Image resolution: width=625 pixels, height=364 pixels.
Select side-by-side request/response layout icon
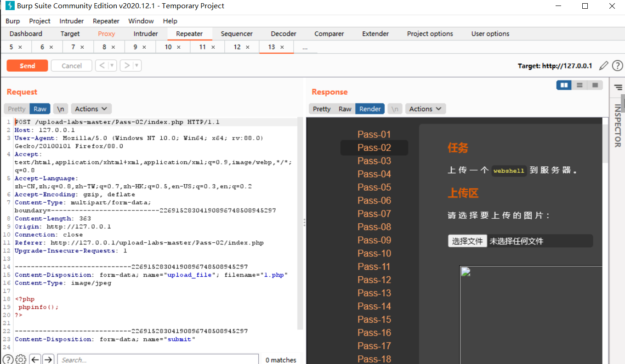pos(564,85)
